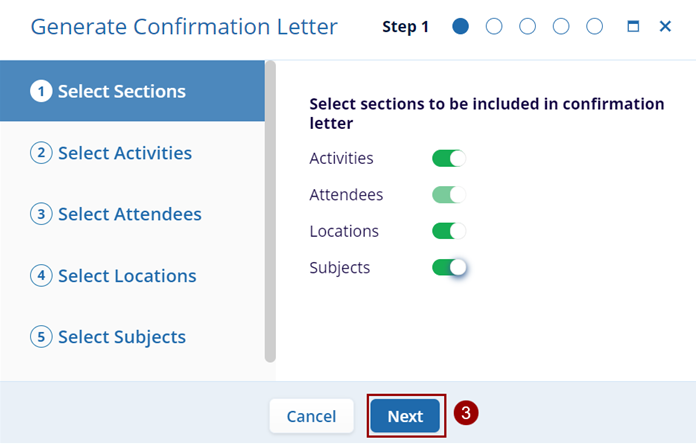
Task: Disable the Locations section switch
Action: pyautogui.click(x=449, y=231)
